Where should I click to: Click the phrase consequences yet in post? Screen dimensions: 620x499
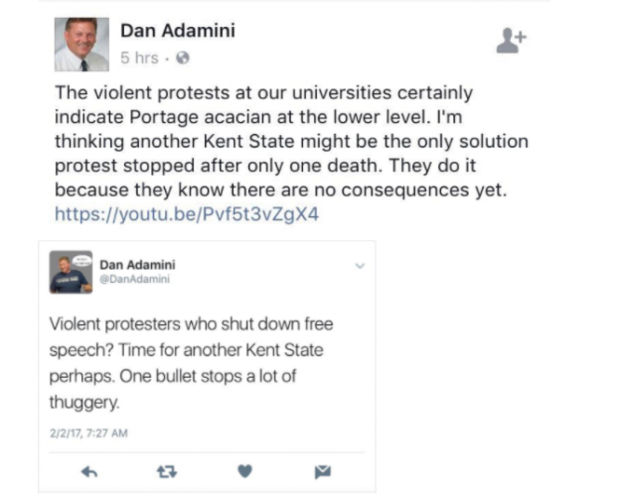[x=423, y=190]
